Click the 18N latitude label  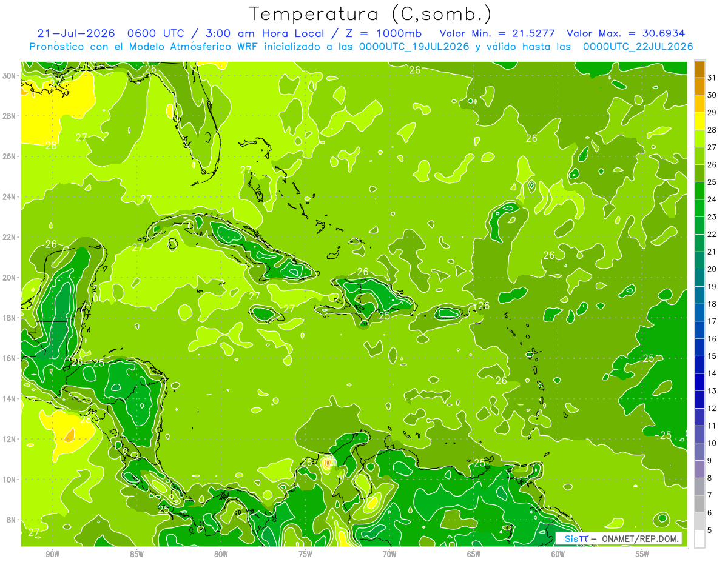coord(10,318)
